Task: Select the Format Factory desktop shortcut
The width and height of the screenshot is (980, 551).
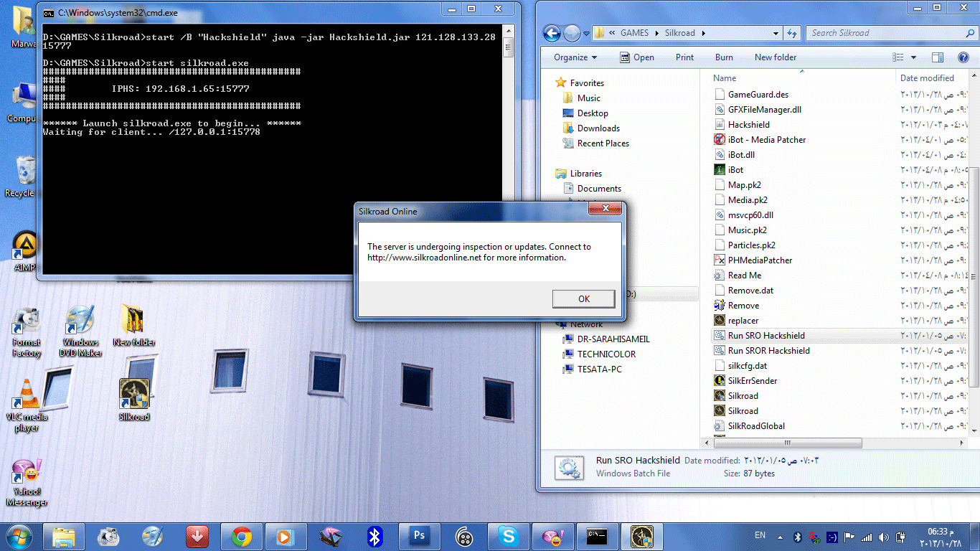Action: [27, 332]
